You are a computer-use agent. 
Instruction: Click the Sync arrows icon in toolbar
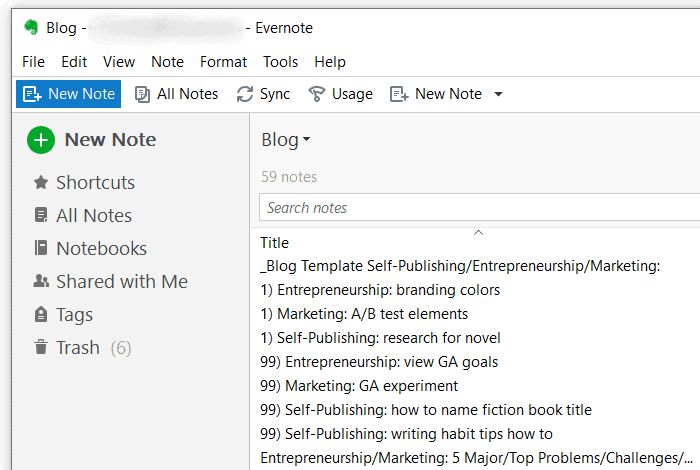click(x=245, y=94)
